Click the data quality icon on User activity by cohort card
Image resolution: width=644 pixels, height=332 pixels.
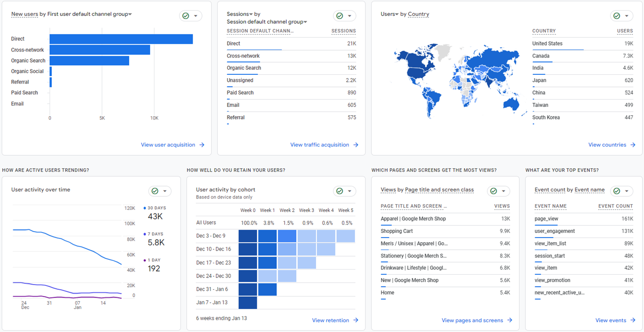point(339,191)
